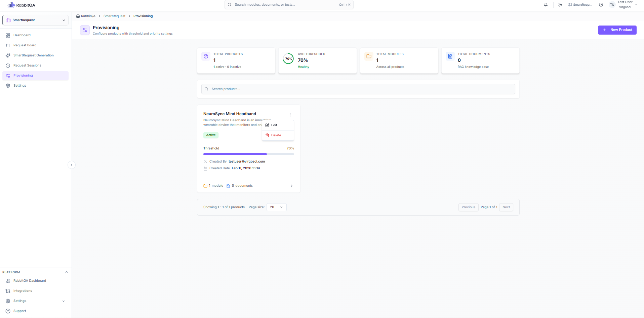644x318 pixels.
Task: Focus the Search products field
Action: [x=358, y=89]
